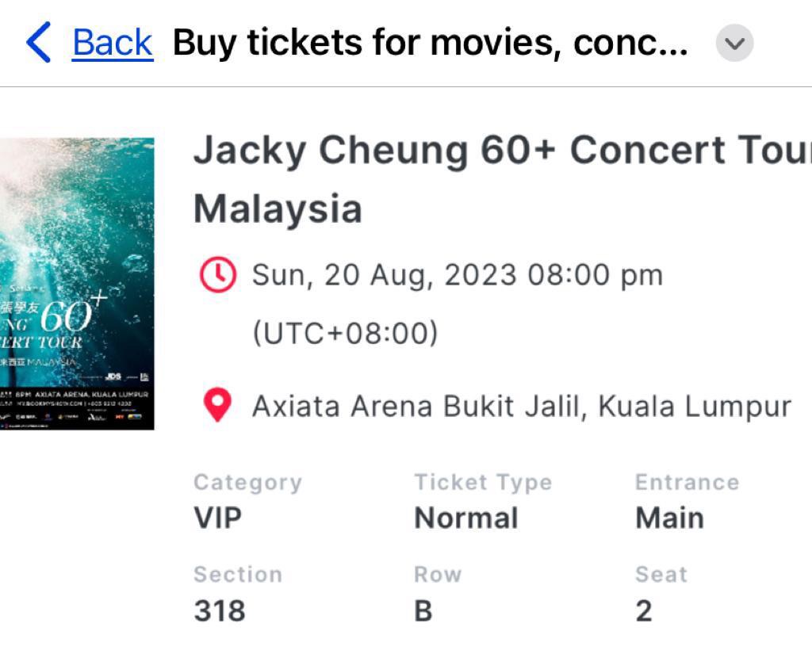Click the blue back chevron arrow
The height and width of the screenshot is (646, 812).
coord(38,43)
